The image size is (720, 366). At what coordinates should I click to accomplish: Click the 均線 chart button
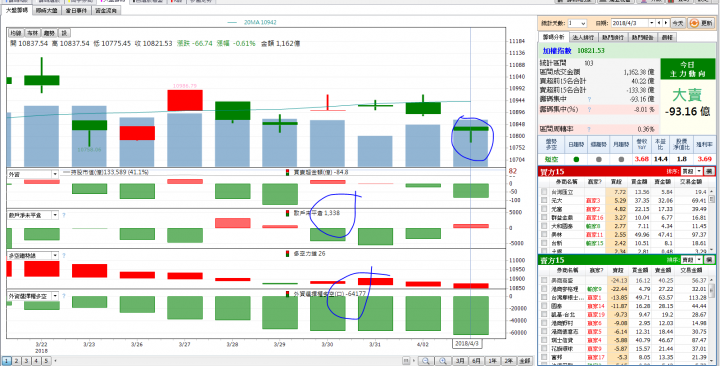[x=16, y=33]
